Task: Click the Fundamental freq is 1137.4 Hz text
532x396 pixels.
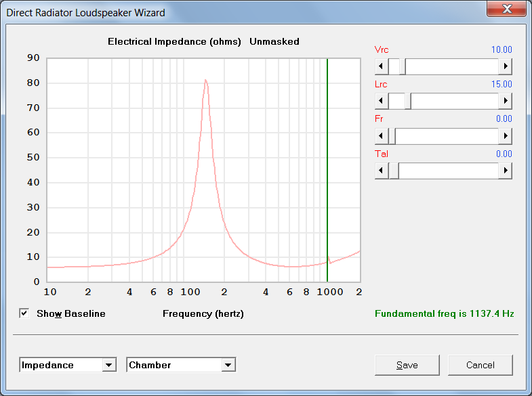Action: click(x=444, y=313)
